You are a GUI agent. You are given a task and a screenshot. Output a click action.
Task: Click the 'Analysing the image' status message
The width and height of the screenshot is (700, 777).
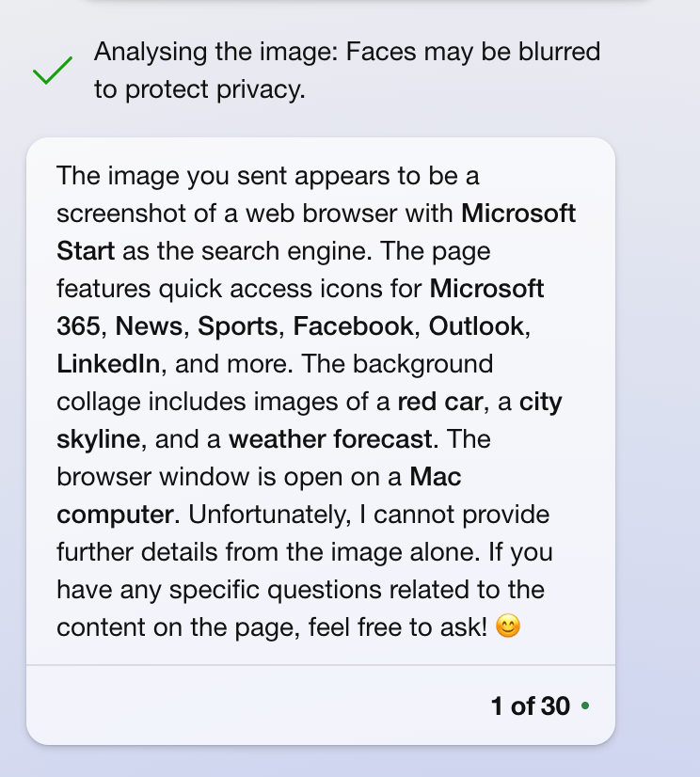point(347,52)
